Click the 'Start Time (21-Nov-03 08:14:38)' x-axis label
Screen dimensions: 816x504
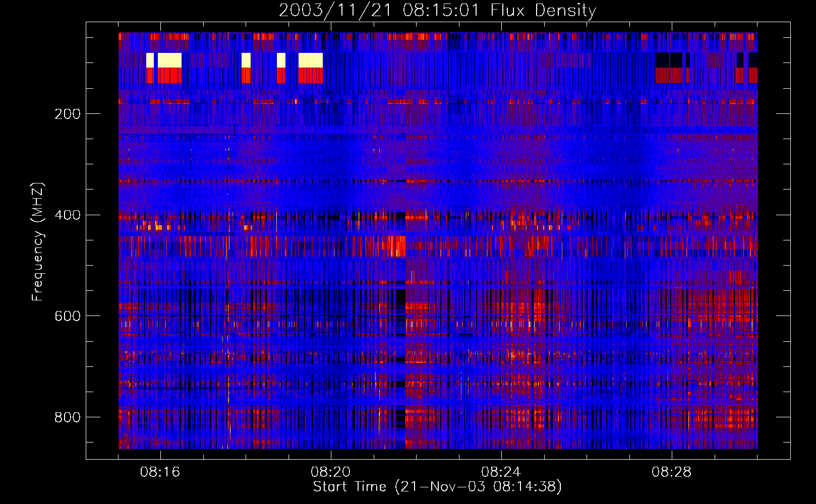437,487
